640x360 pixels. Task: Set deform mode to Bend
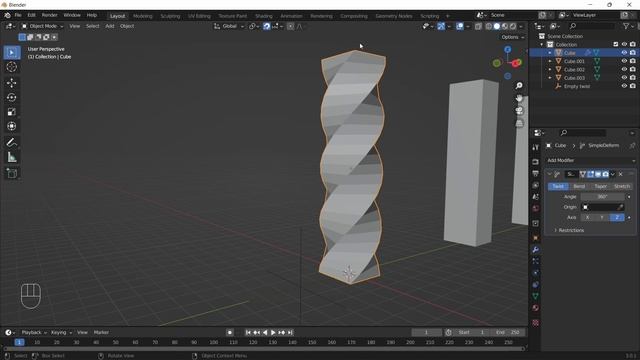(579, 187)
